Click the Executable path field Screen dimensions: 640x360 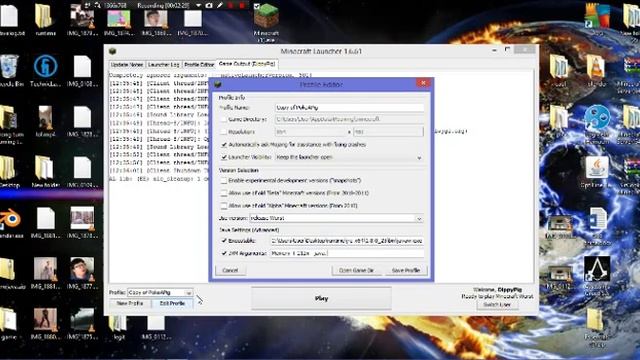click(x=347, y=241)
